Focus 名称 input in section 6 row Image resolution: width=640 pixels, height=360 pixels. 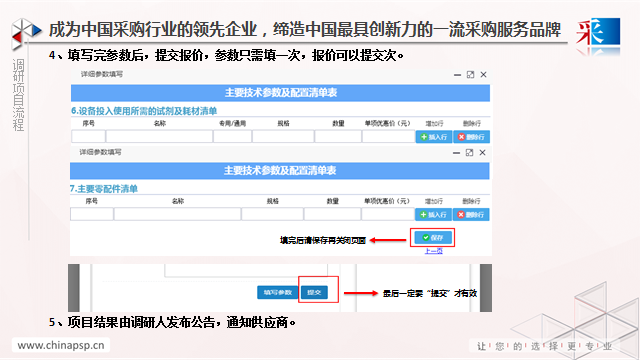pyautogui.click(x=159, y=136)
